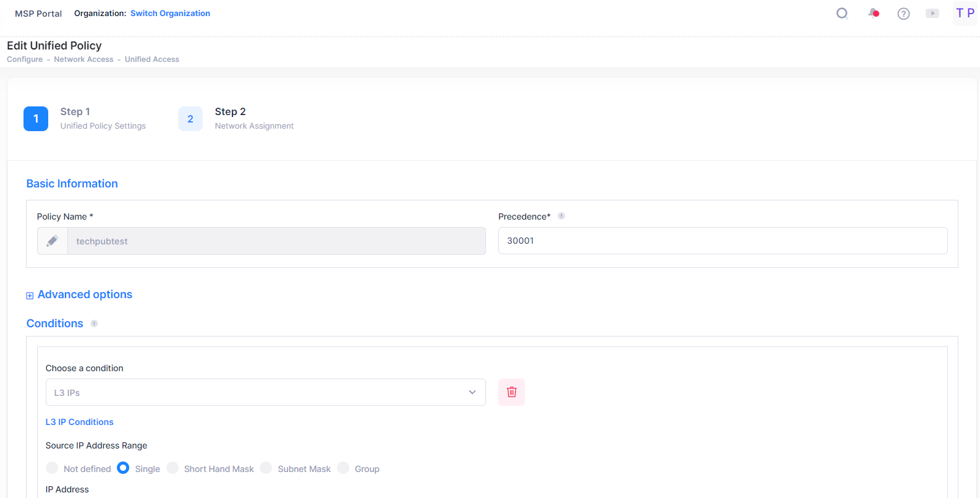The width and height of the screenshot is (980, 498).
Task: Select the Subnet Mask radio option
Action: click(x=266, y=468)
